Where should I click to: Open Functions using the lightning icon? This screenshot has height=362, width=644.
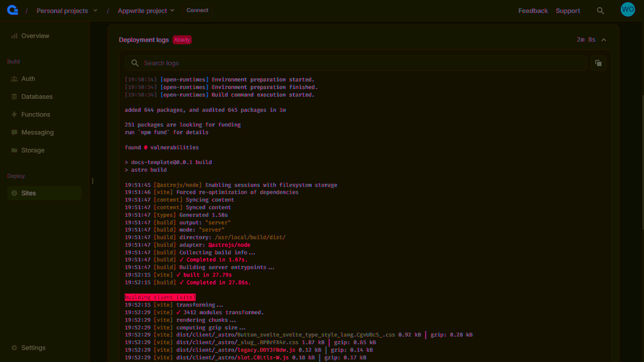(x=14, y=114)
